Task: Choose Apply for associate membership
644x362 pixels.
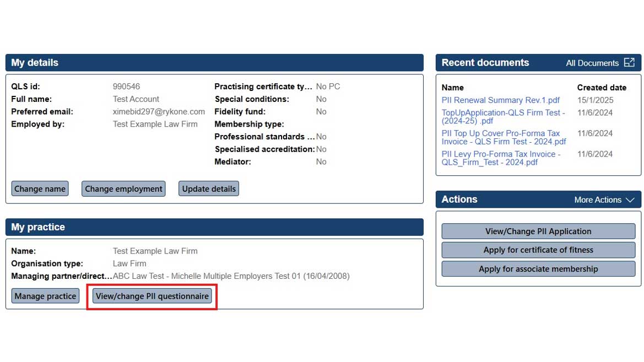Action: pos(538,269)
